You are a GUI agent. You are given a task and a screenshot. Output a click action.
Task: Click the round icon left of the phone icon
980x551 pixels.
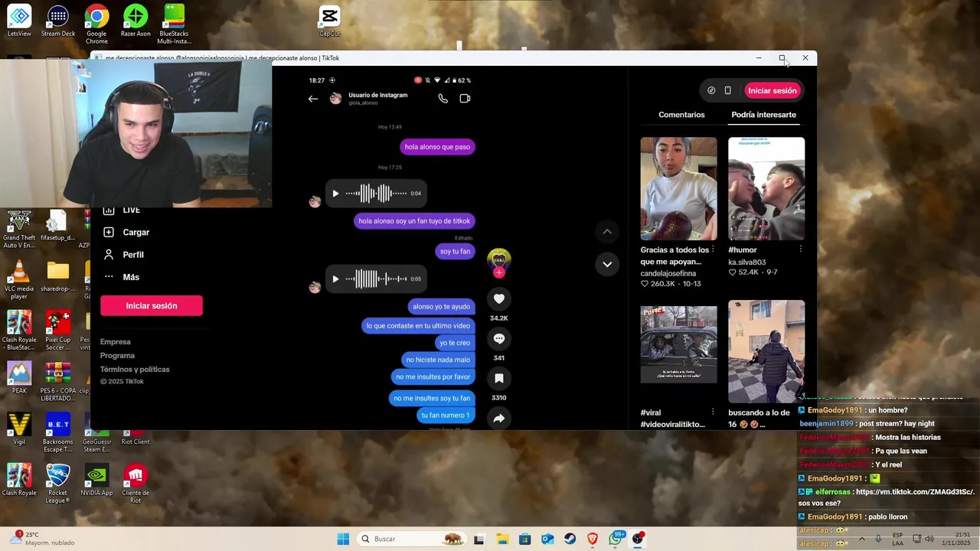click(x=711, y=90)
